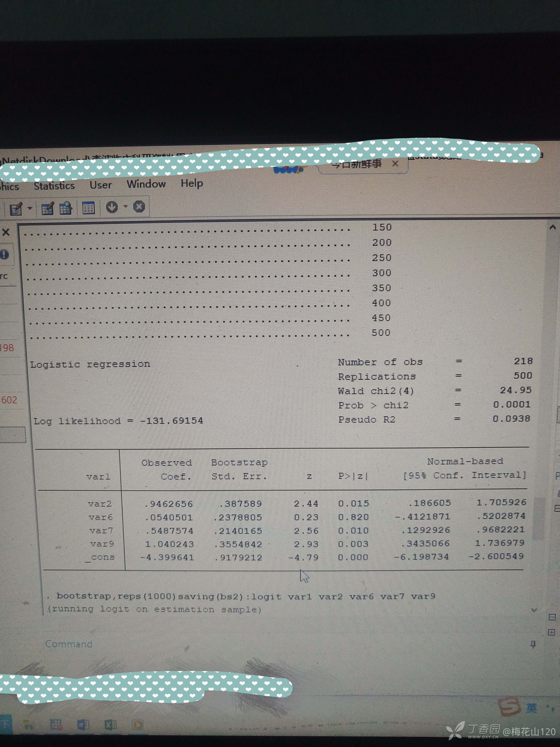The image size is (560, 747).
Task: Select the Log likelihood value -131.69154
Action: [x=171, y=420]
